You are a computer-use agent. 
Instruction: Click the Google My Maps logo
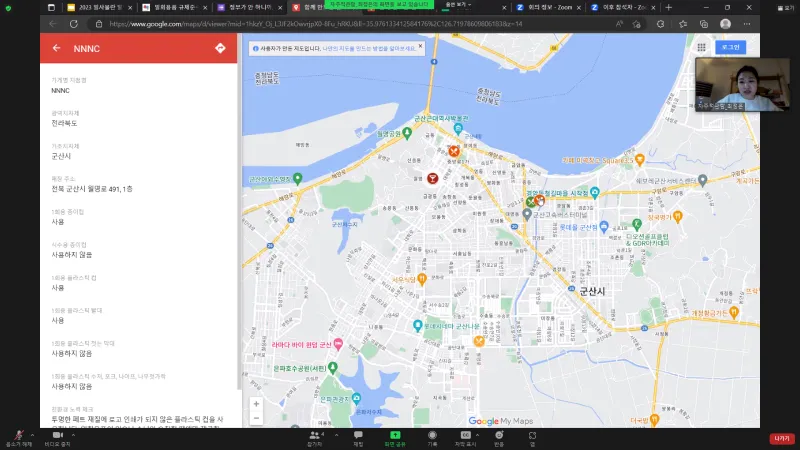point(501,421)
